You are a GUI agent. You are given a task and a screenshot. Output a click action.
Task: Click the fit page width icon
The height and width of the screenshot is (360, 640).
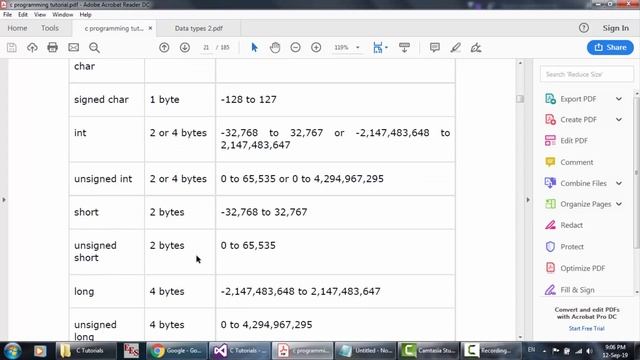pos(378,47)
